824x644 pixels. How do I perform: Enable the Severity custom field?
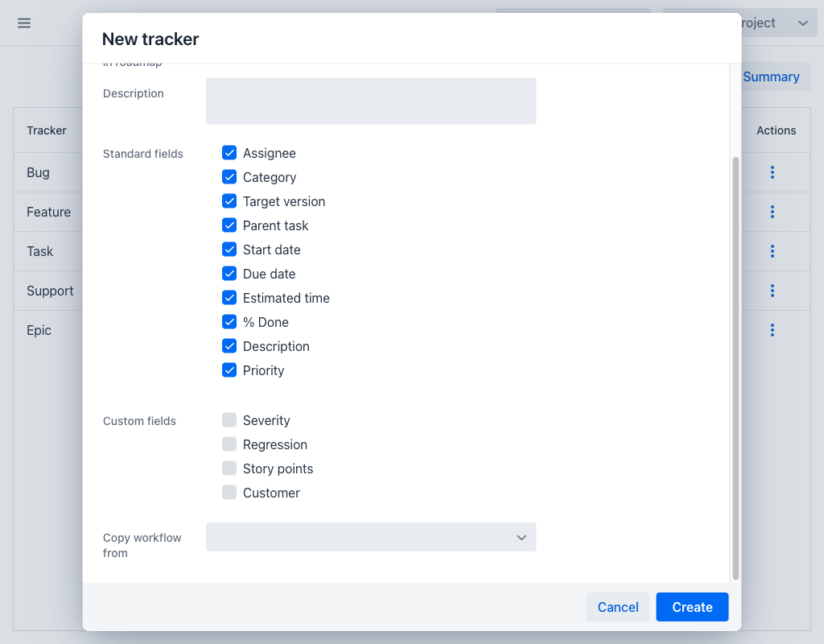[x=229, y=420]
